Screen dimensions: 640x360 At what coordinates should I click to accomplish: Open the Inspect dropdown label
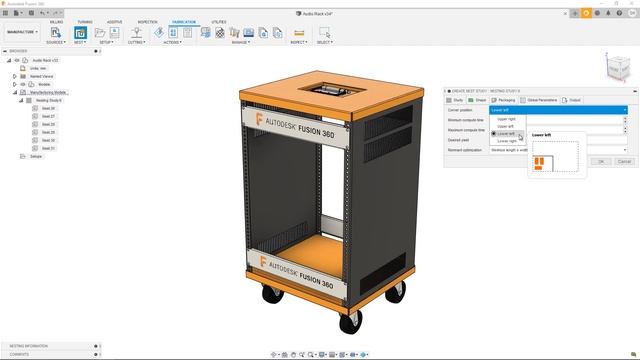(299, 42)
